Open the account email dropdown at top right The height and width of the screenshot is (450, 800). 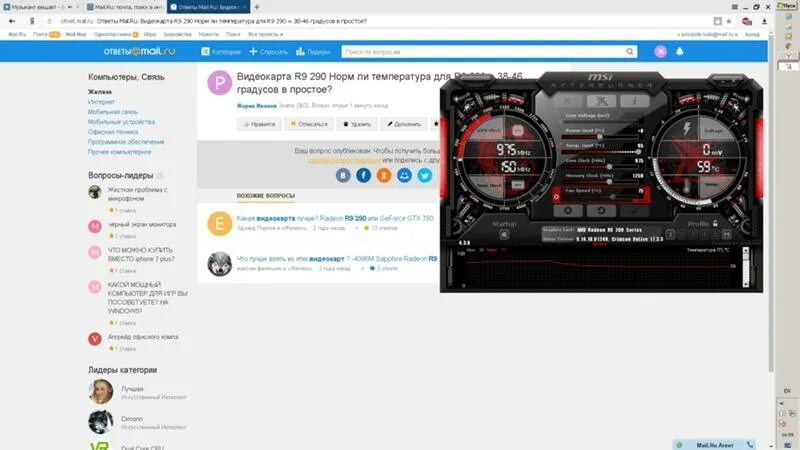[x=707, y=34]
